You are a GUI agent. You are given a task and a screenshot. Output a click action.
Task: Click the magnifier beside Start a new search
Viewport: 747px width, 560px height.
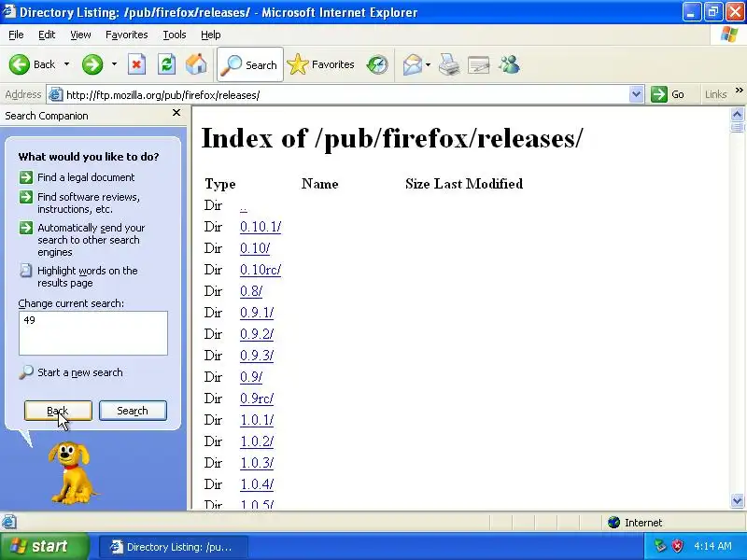tap(26, 372)
